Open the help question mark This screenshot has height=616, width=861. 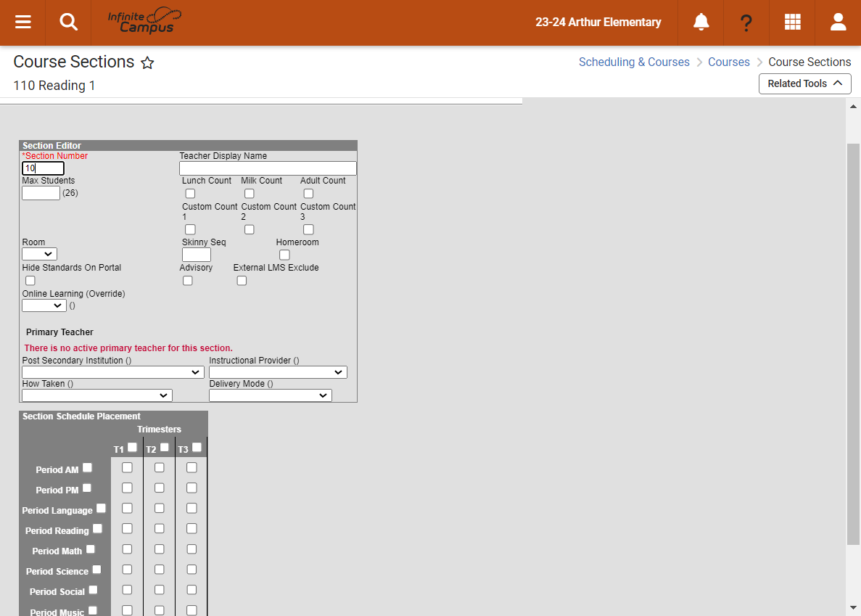click(746, 22)
